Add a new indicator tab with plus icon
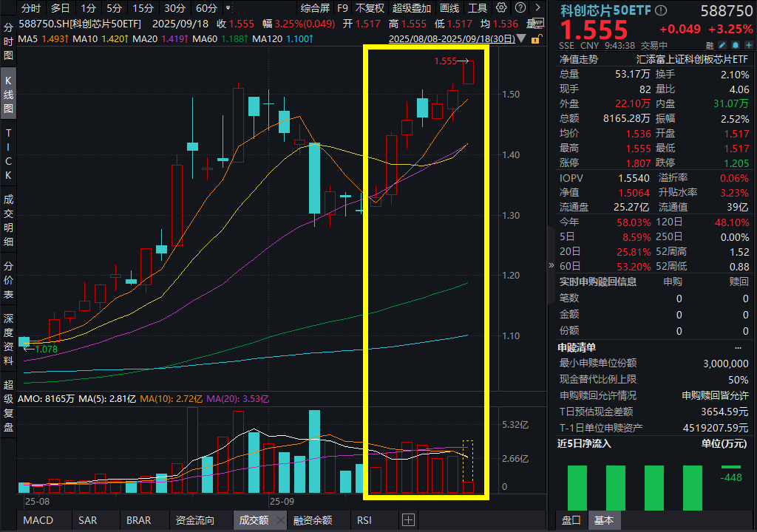This screenshot has height=532, width=757. click(408, 520)
